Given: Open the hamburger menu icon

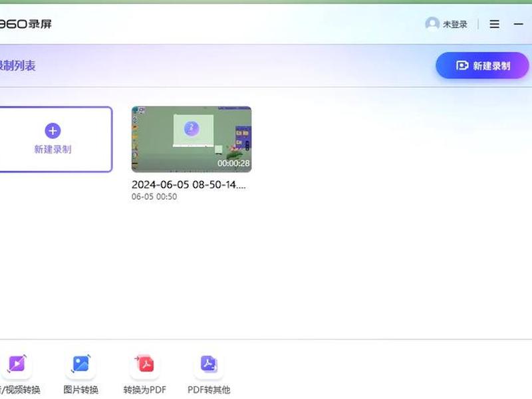Looking at the screenshot, I should (494, 24).
